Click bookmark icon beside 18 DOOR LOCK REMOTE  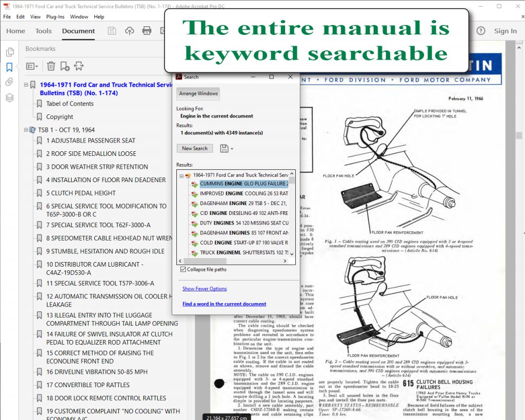click(x=39, y=398)
